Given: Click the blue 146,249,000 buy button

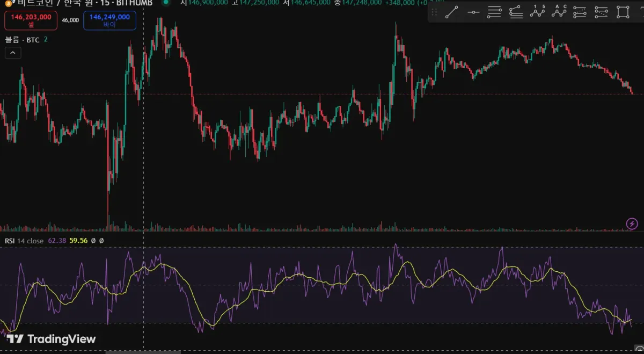Looking at the screenshot, I should coord(109,20).
